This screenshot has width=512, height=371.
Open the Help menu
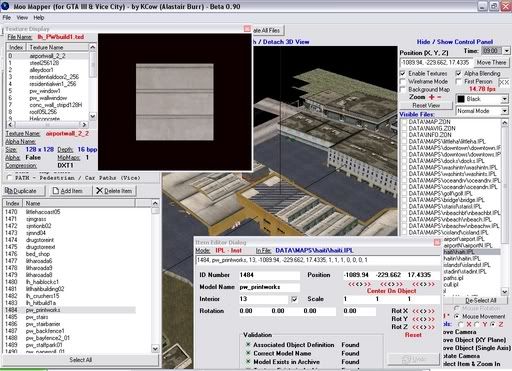[39, 17]
